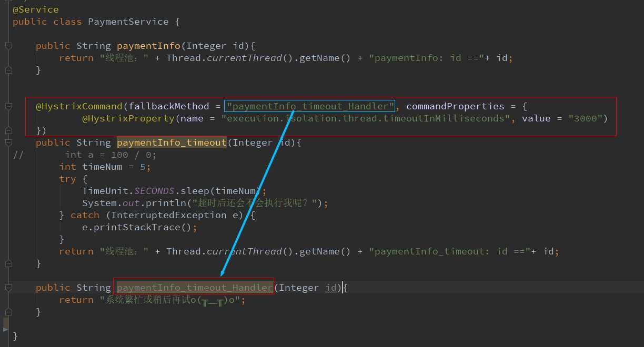Viewport: 644px width, 347px height.
Task: Click the catch keyword
Action: pos(85,215)
